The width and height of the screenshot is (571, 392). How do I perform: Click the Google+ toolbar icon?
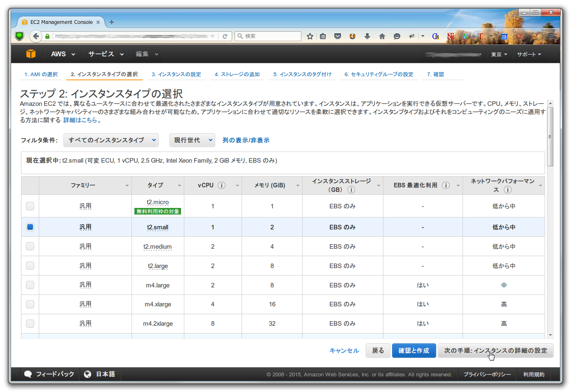coord(450,36)
